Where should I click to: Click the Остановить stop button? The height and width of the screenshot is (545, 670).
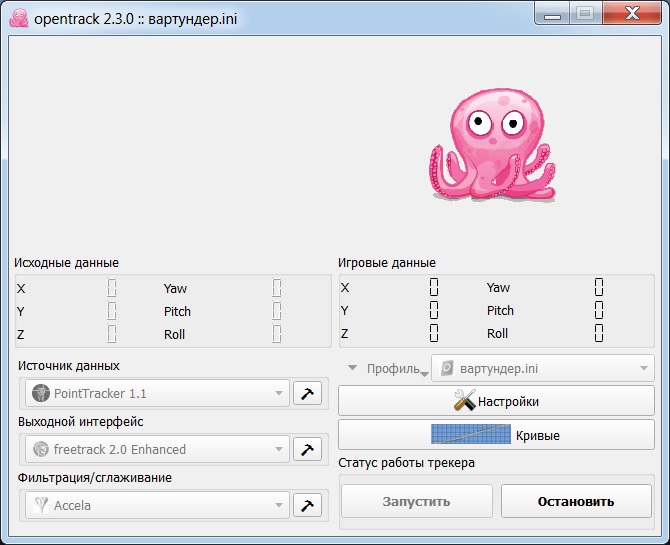tap(576, 501)
